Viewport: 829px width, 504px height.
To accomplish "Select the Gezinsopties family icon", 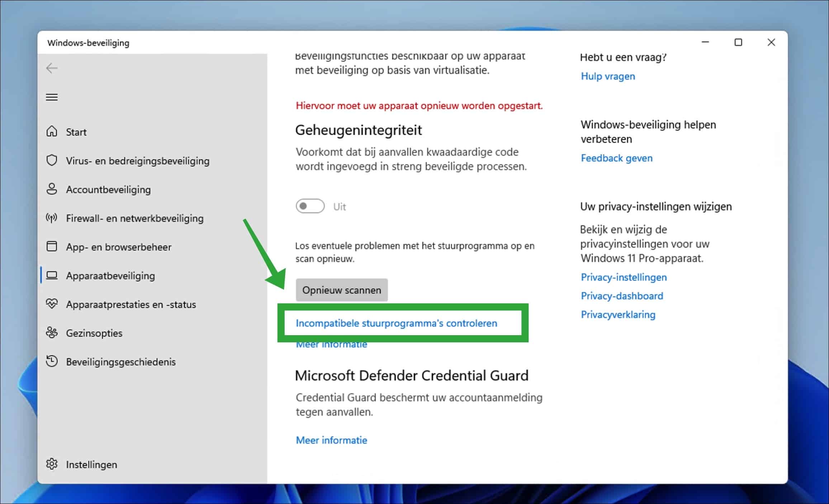I will (x=52, y=333).
